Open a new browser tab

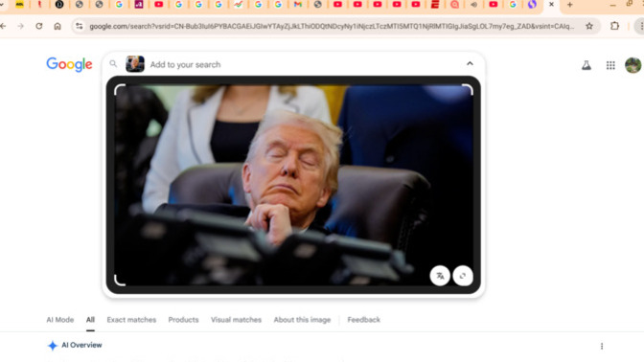pos(569,5)
